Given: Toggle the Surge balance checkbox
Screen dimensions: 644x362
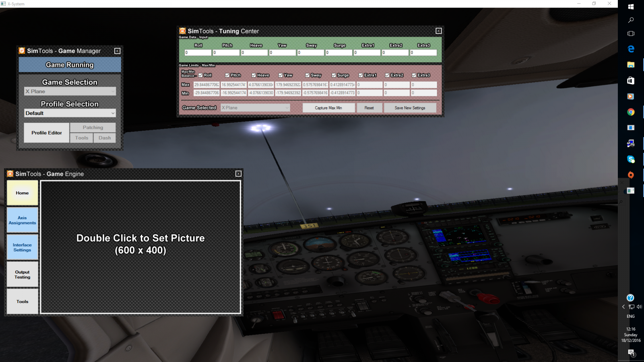Looking at the screenshot, I should [x=334, y=75].
